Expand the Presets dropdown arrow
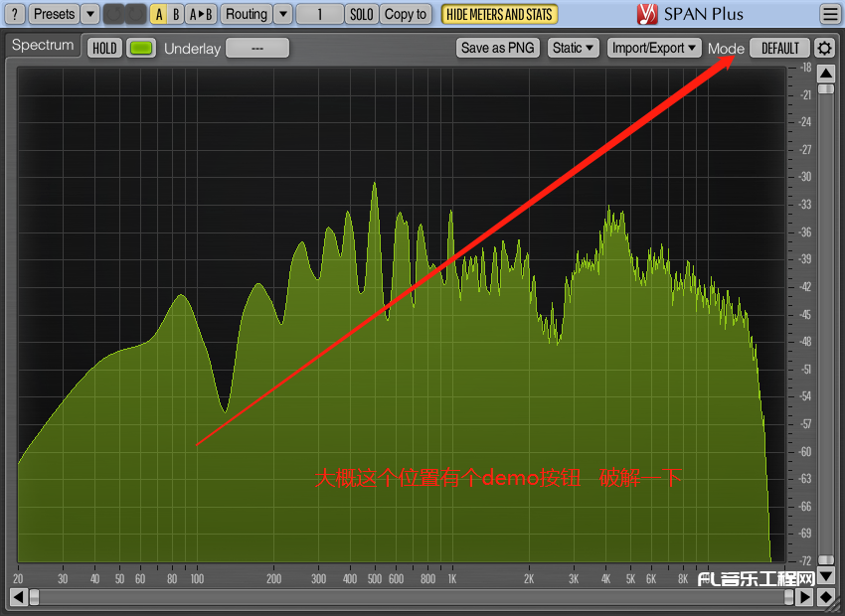This screenshot has width=845, height=616. [x=87, y=14]
